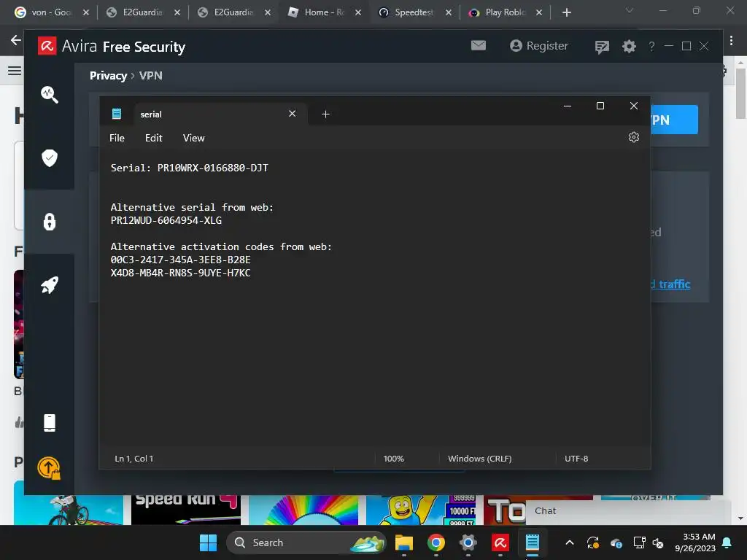Image resolution: width=747 pixels, height=560 pixels.
Task: Click browser back arrow
Action: (x=16, y=40)
